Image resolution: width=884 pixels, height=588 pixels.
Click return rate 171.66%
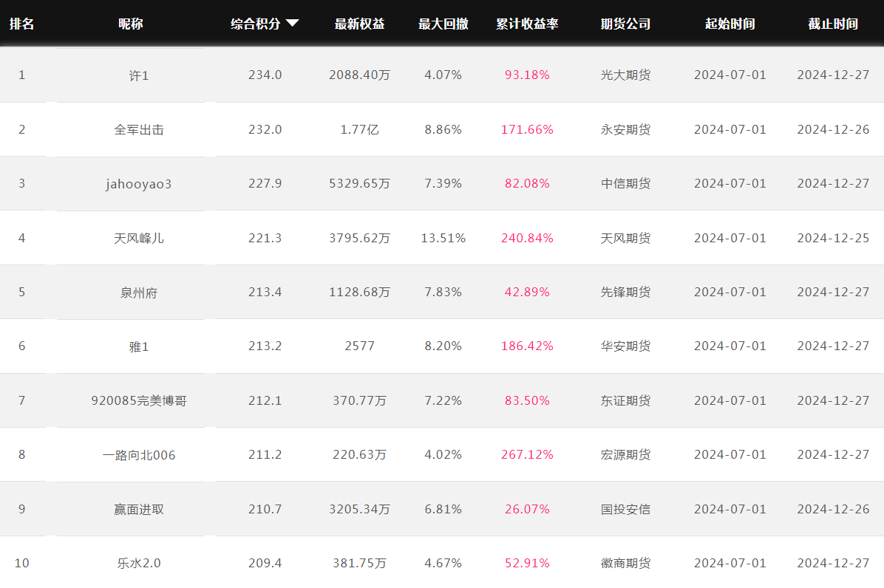tap(527, 129)
